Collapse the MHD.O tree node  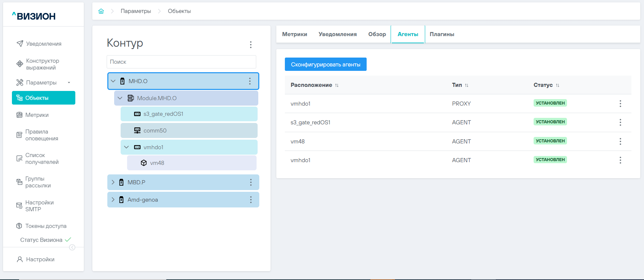pos(113,81)
